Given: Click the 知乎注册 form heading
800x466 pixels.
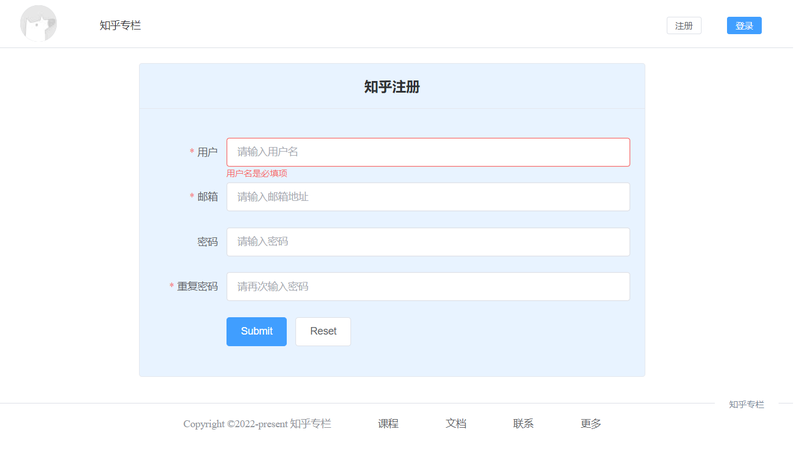Looking at the screenshot, I should pos(392,87).
